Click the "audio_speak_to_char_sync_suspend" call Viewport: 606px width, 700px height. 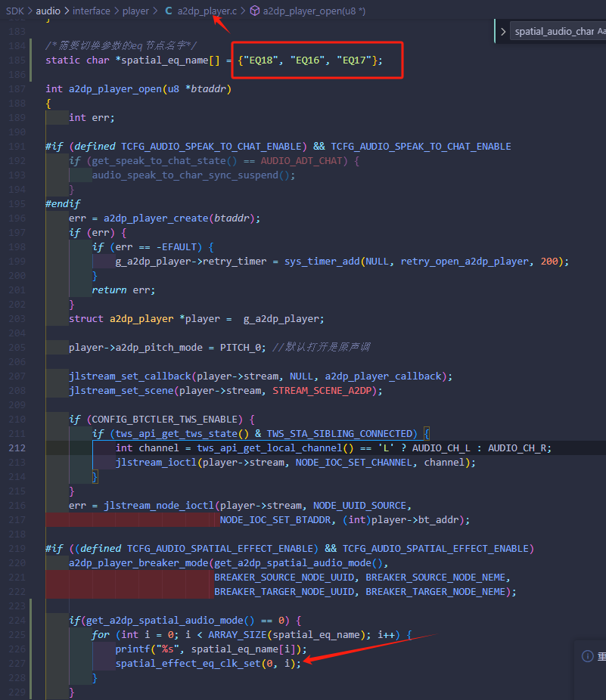click(x=185, y=175)
